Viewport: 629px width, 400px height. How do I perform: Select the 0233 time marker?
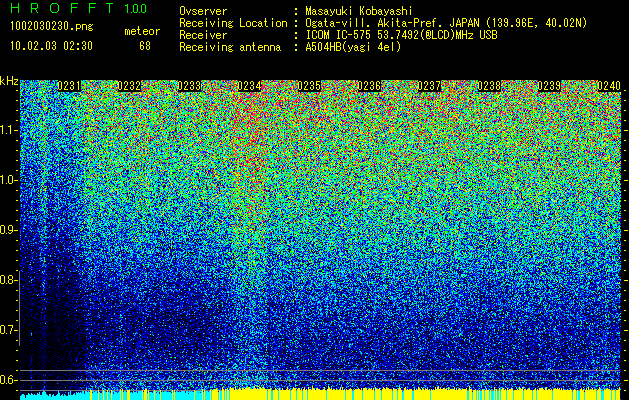click(x=189, y=86)
